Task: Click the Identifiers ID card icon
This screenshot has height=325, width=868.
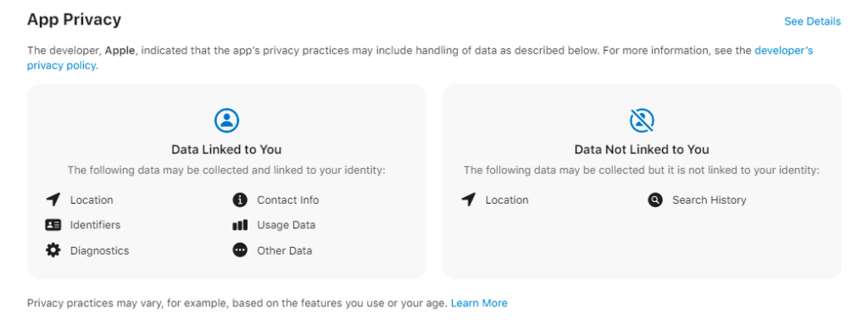Action: click(53, 225)
